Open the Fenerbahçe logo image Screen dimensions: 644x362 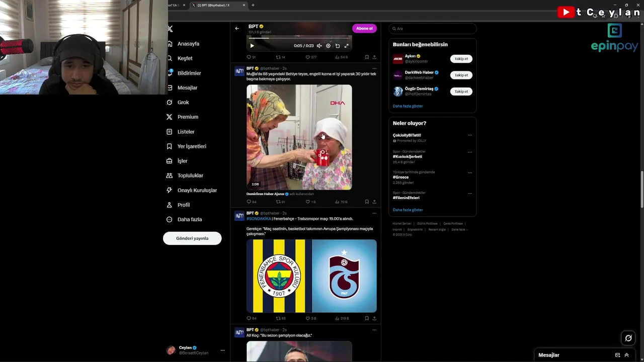[279, 276]
